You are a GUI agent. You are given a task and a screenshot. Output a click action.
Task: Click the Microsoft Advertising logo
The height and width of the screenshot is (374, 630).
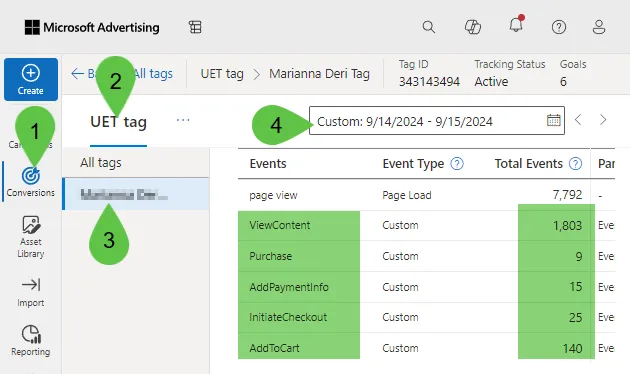(x=92, y=27)
